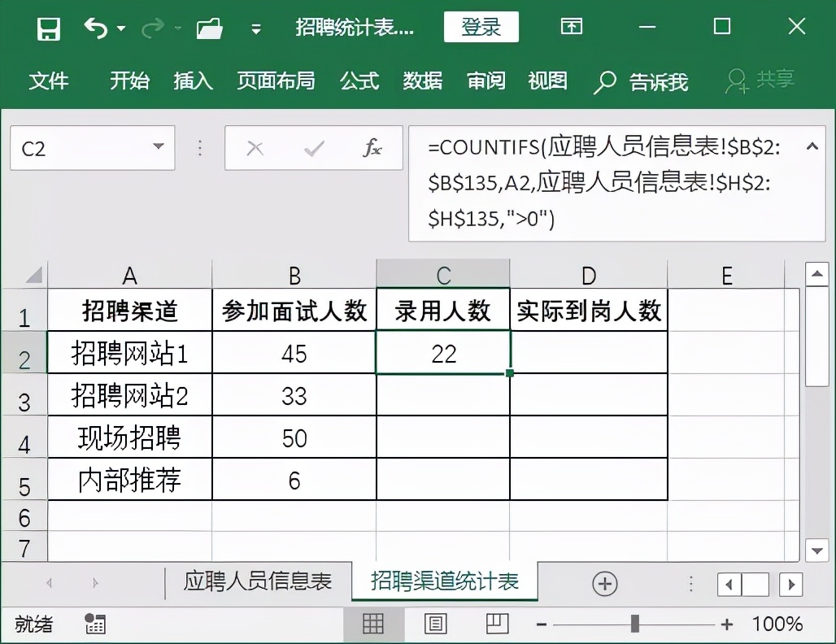Open the ribbon display options icon

(x=571, y=27)
